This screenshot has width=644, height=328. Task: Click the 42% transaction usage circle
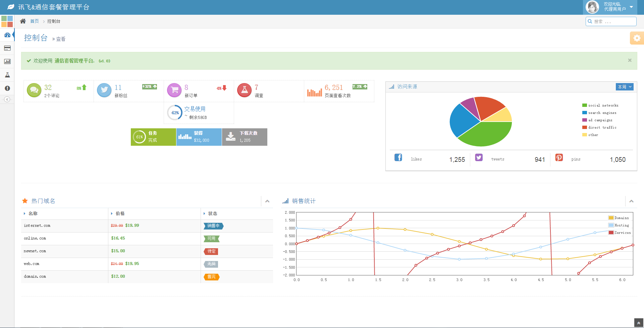175,113
